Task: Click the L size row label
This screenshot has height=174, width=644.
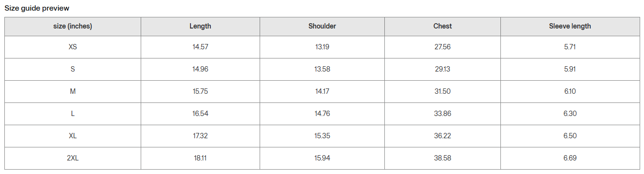Action: tap(73, 114)
